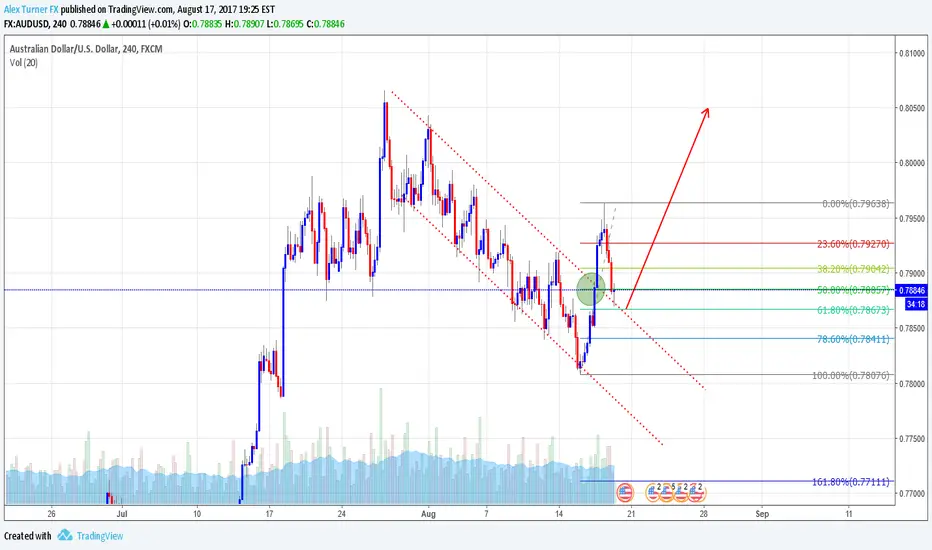Select the 0.00%(0.79638) Fibonacci label
Image resolution: width=932 pixels, height=550 pixels.
coord(856,203)
